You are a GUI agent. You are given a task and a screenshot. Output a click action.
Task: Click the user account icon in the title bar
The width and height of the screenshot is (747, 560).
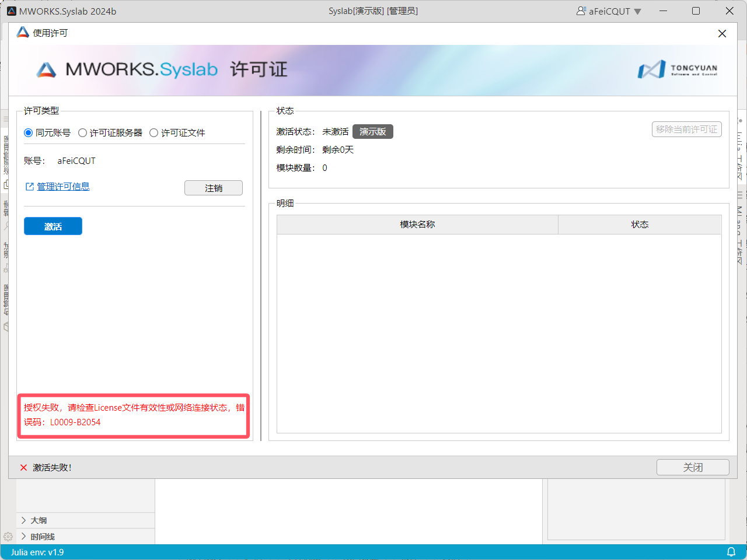tap(581, 11)
